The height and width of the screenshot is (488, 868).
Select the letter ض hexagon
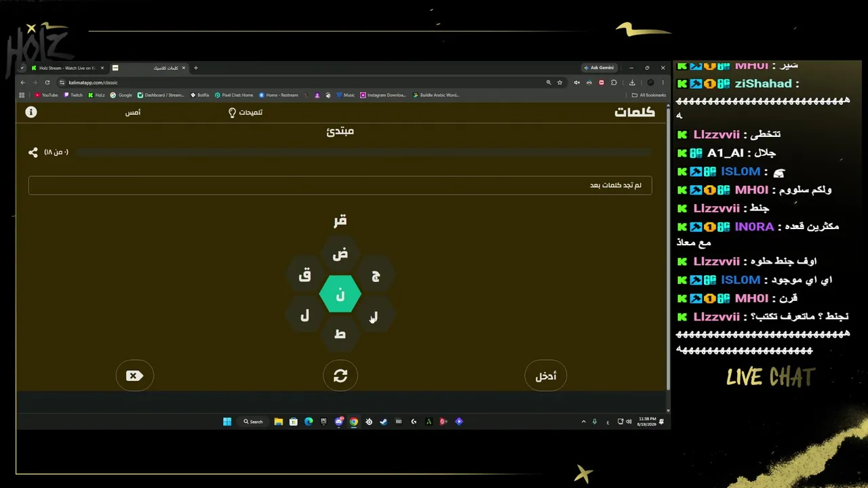340,254
